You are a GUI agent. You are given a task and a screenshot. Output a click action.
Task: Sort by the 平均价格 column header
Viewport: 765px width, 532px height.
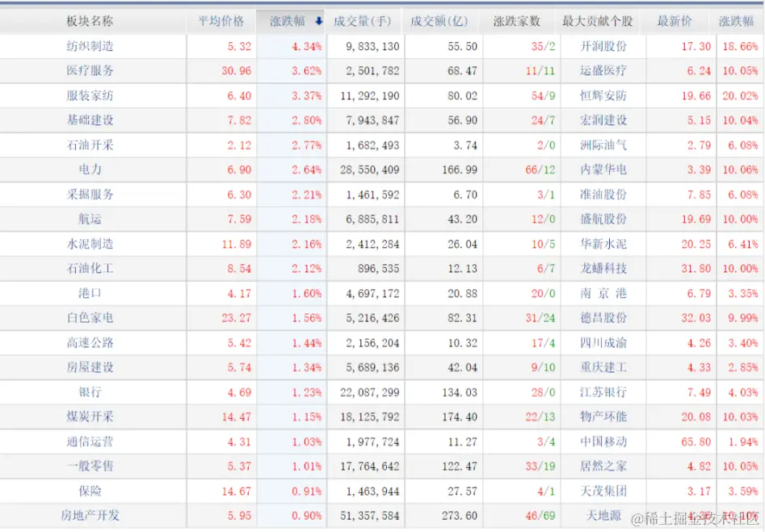[221, 21]
